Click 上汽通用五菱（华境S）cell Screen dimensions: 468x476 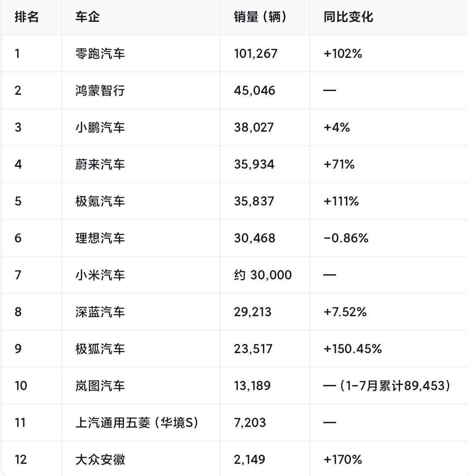click(137, 423)
